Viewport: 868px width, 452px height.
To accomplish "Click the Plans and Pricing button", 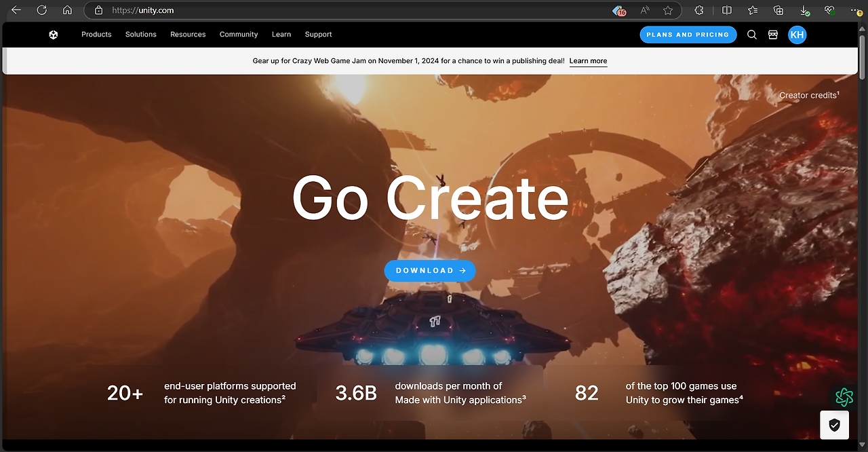I will point(688,35).
